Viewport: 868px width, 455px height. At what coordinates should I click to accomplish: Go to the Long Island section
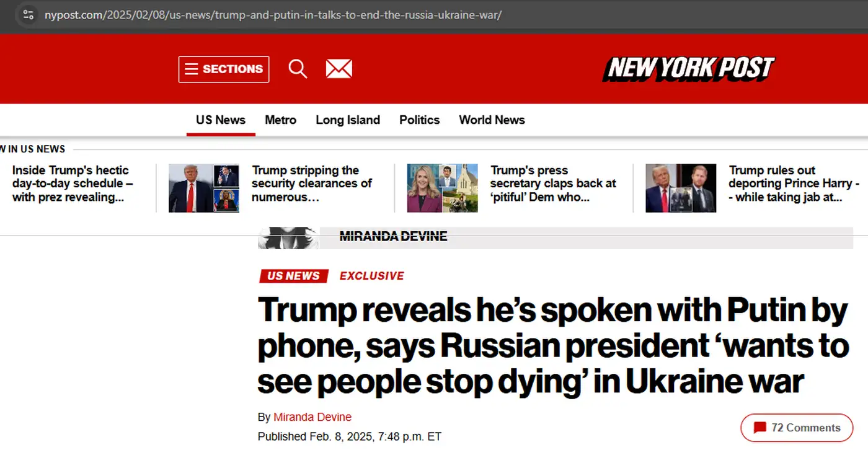(x=348, y=120)
